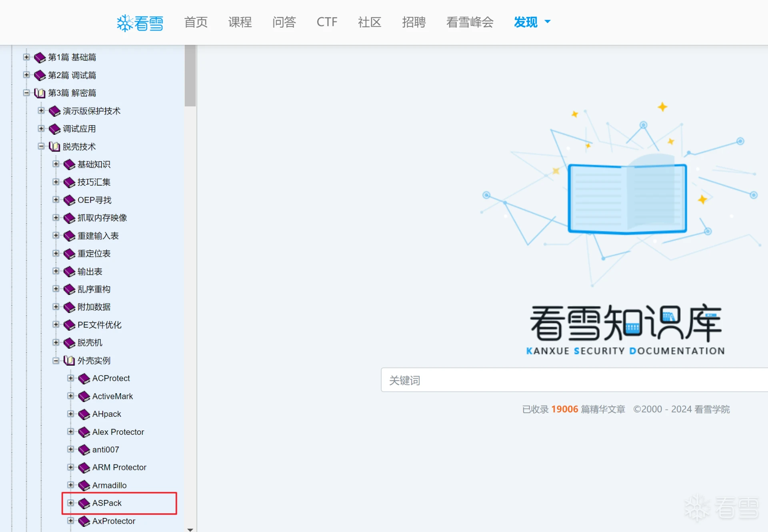Click the 看雪学院 footer text
Screen dimensions: 768x532
tap(712, 409)
